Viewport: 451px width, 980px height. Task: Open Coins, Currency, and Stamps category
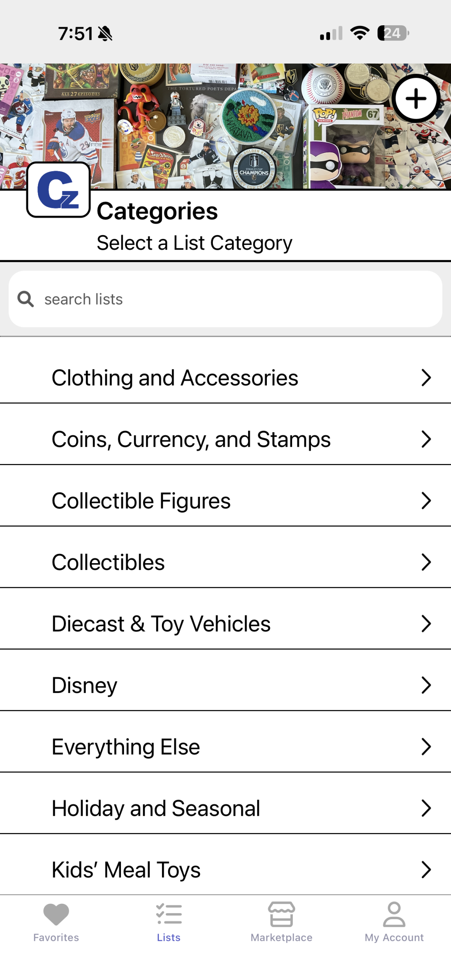(191, 439)
